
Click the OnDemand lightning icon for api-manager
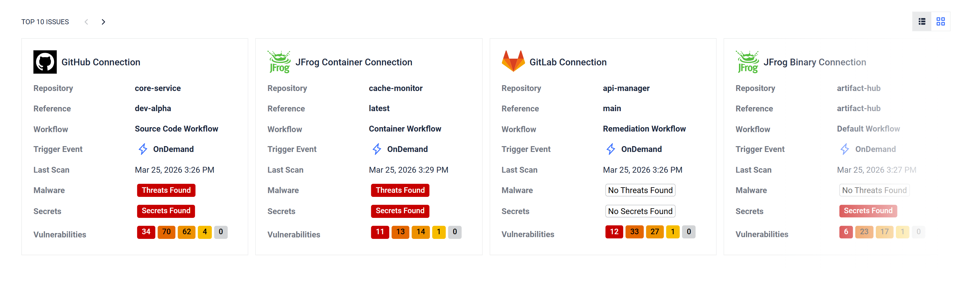pos(611,149)
